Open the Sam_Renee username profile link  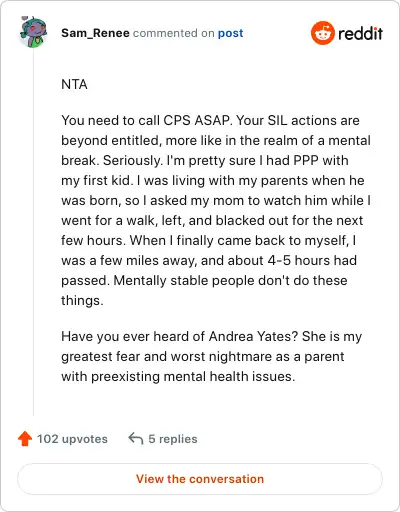95,33
